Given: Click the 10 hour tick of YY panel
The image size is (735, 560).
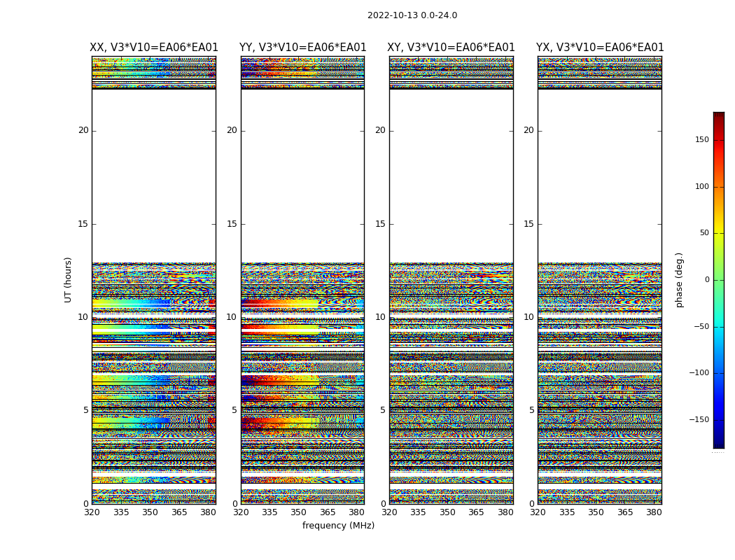Looking at the screenshot, I should pos(232,317).
